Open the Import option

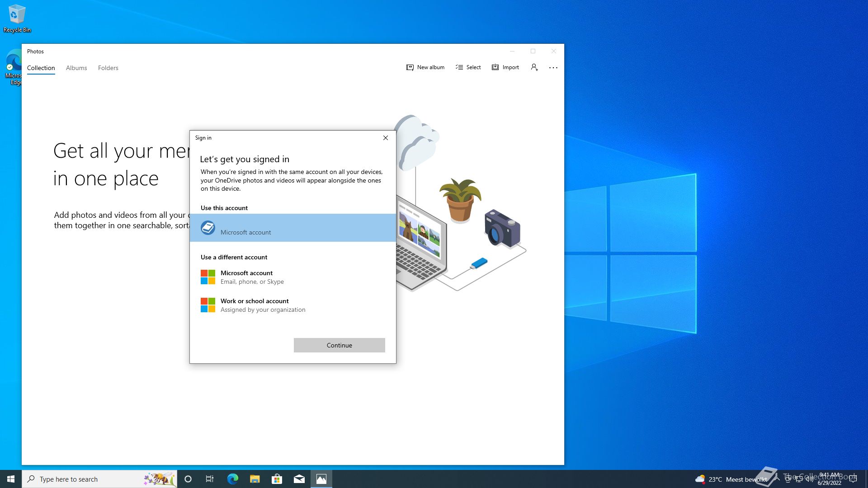[x=505, y=67]
